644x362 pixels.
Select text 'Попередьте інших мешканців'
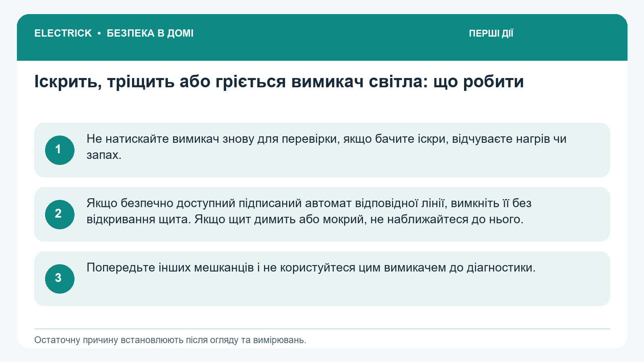point(170,267)
